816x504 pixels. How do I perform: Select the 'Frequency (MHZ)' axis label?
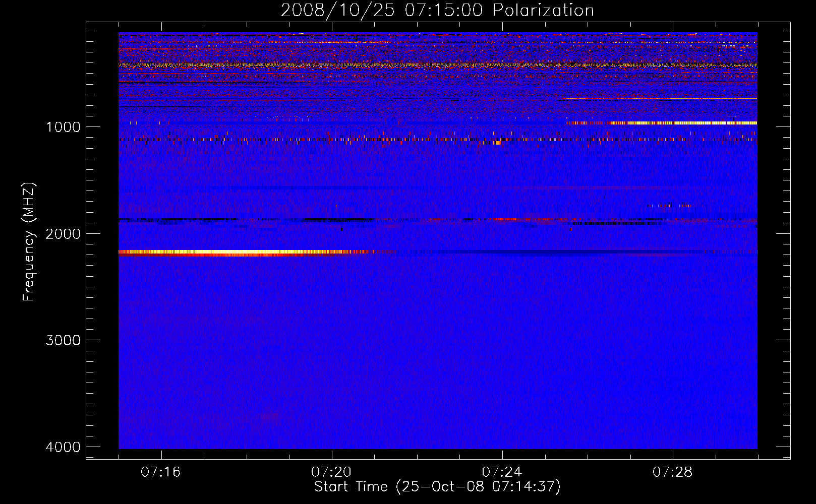coord(29,242)
